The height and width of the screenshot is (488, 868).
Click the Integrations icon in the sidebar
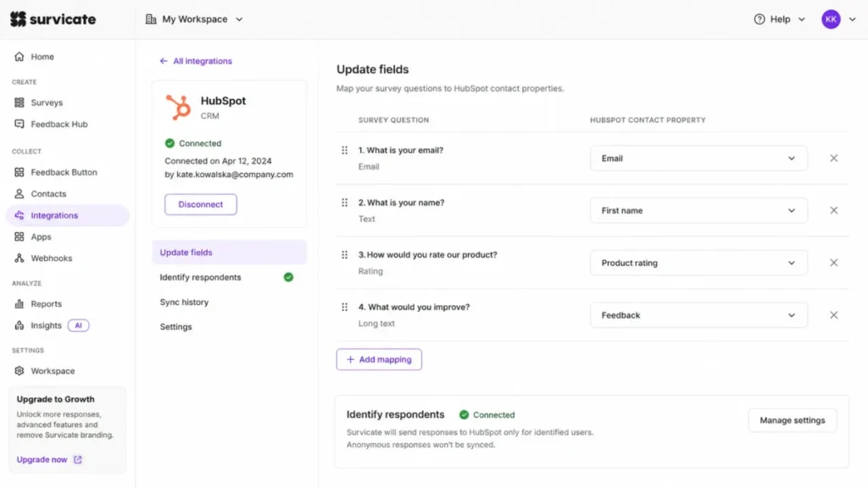point(19,215)
